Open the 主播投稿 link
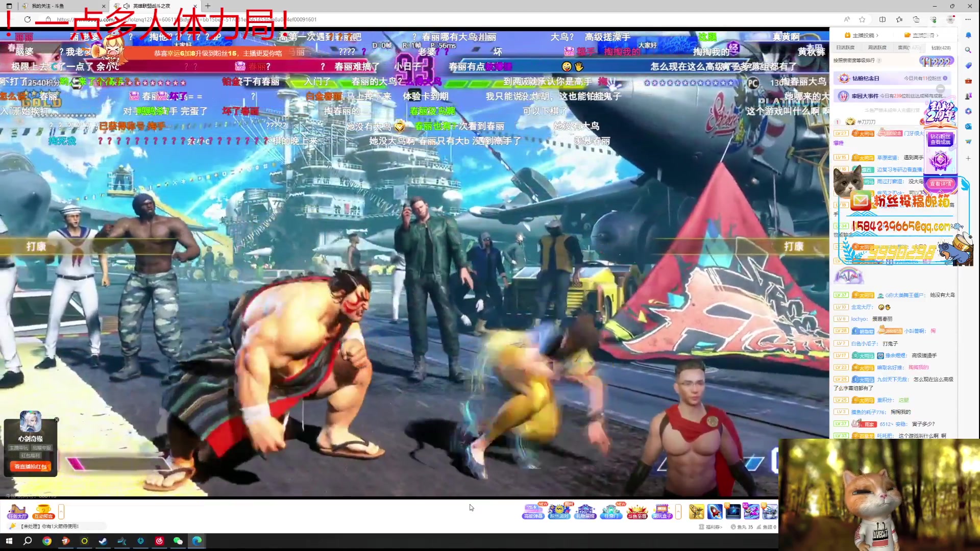980x551 pixels. (862, 35)
